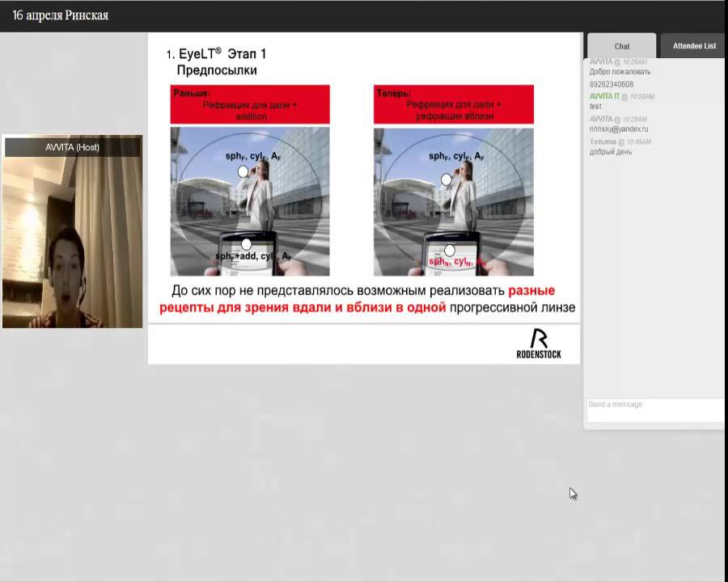Click the right lens illustration image
728x582 pixels.
[454, 201]
